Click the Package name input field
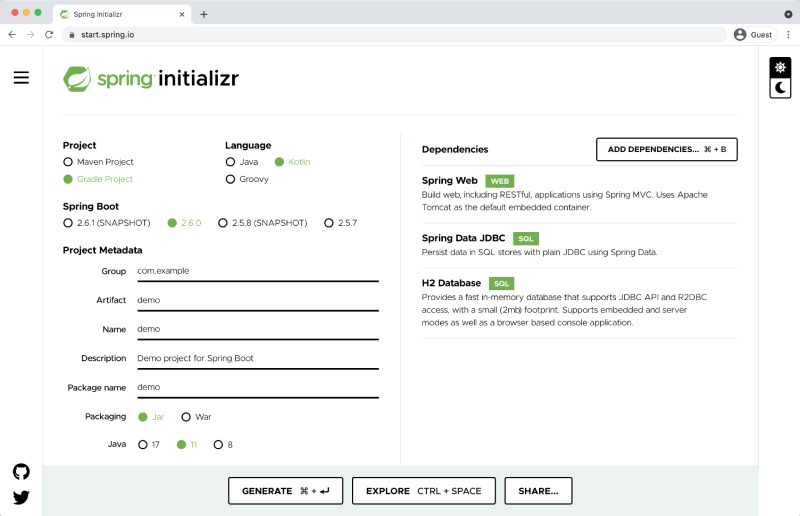 click(x=258, y=387)
